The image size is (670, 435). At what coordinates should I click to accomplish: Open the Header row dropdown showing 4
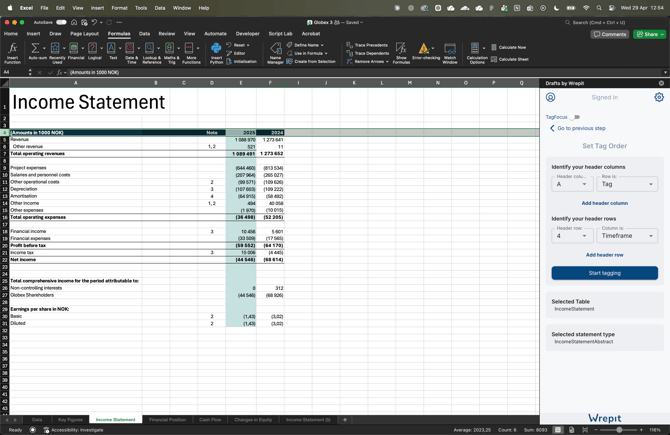[x=572, y=236]
